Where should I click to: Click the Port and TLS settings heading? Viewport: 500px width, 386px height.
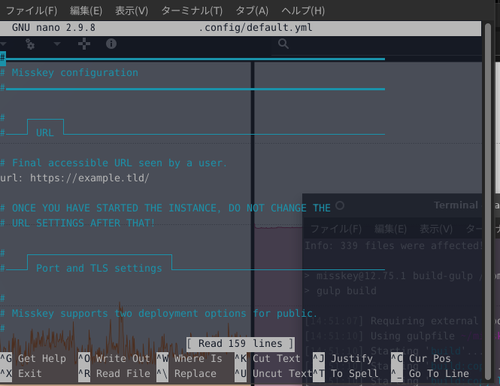click(99, 268)
